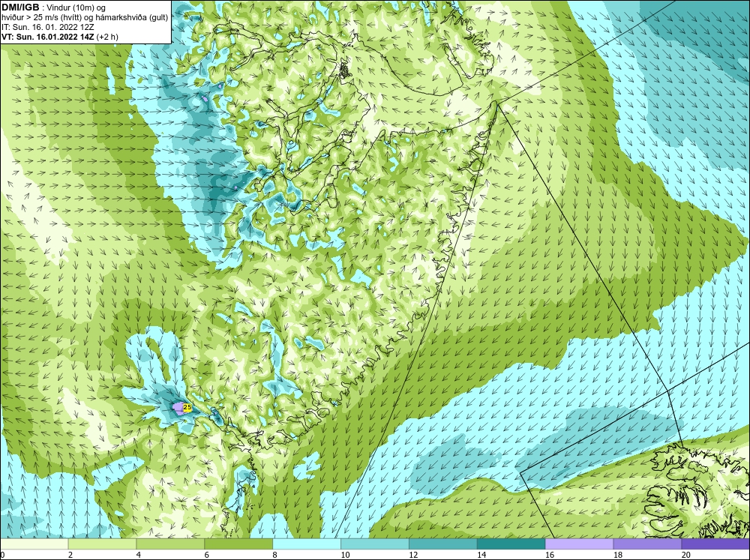Viewport: 750px width, 560px height.
Task: Select the 12–14 m/s teal legend swatch
Action: coord(443,544)
